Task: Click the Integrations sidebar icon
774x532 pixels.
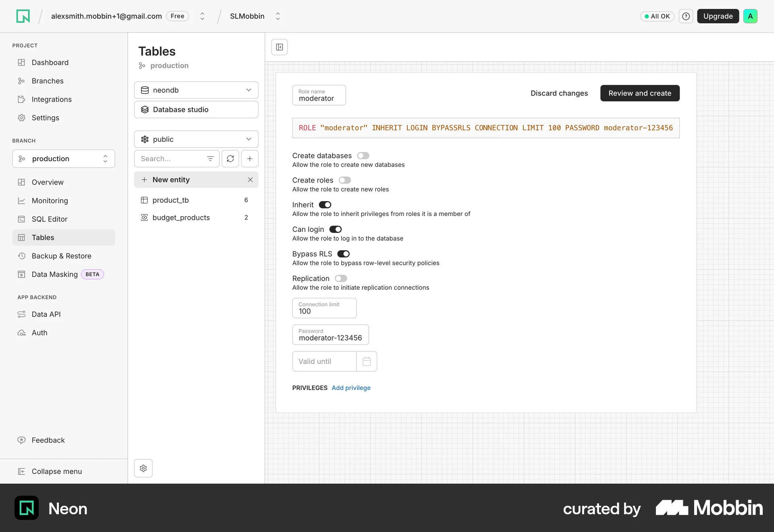Action: tap(21, 100)
